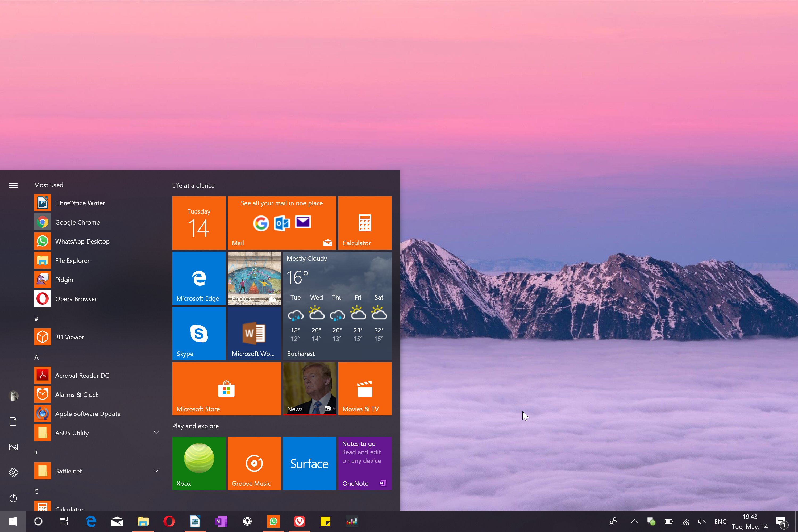Launch Pidgin from the app list
Image resolution: width=798 pixels, height=532 pixels.
point(97,280)
